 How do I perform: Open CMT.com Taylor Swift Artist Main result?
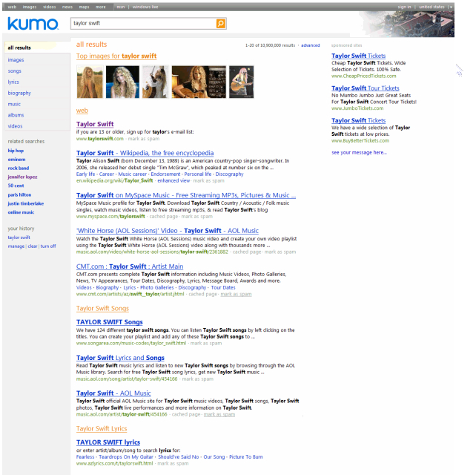click(130, 266)
